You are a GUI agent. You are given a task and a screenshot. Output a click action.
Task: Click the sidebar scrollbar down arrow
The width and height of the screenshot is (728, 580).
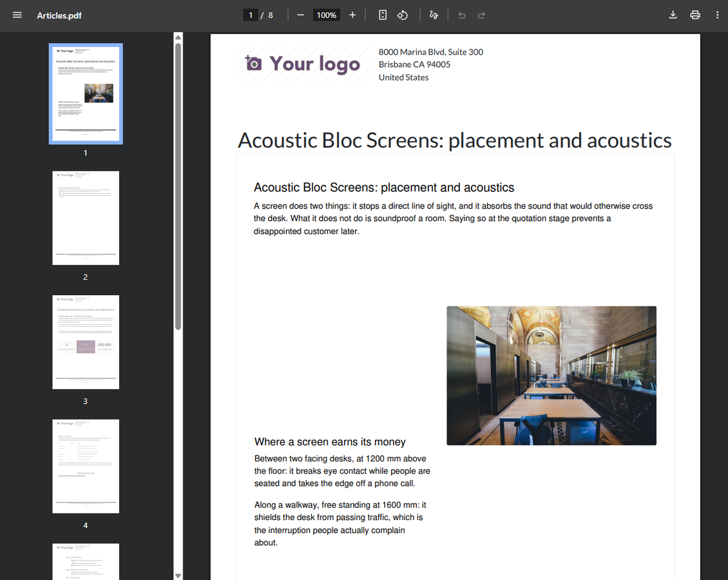click(178, 575)
